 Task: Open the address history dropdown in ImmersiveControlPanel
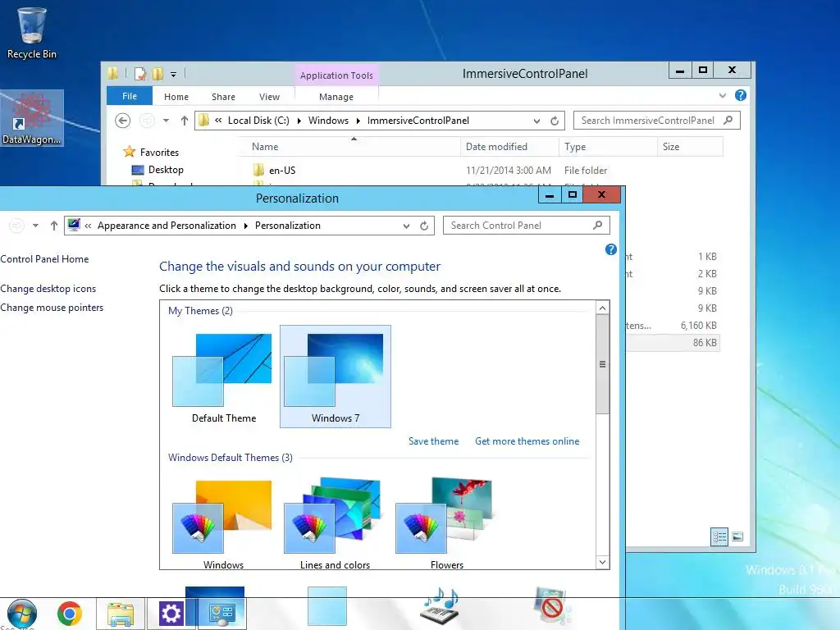point(536,121)
